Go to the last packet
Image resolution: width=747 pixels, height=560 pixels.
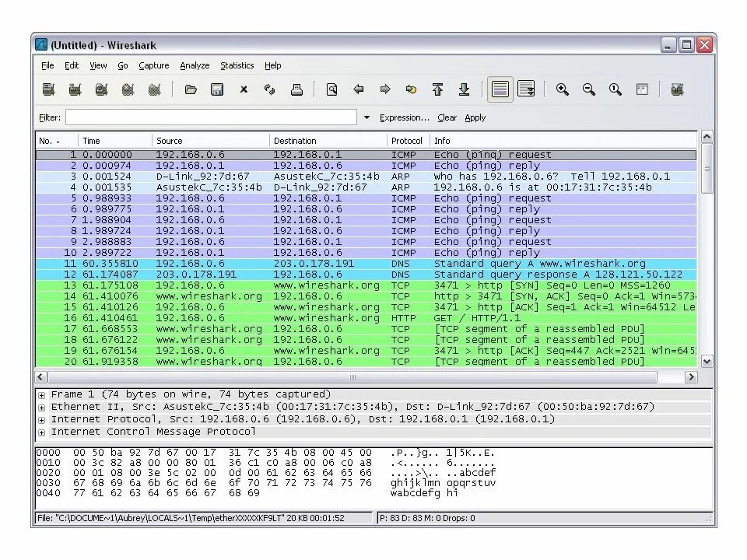click(x=464, y=89)
